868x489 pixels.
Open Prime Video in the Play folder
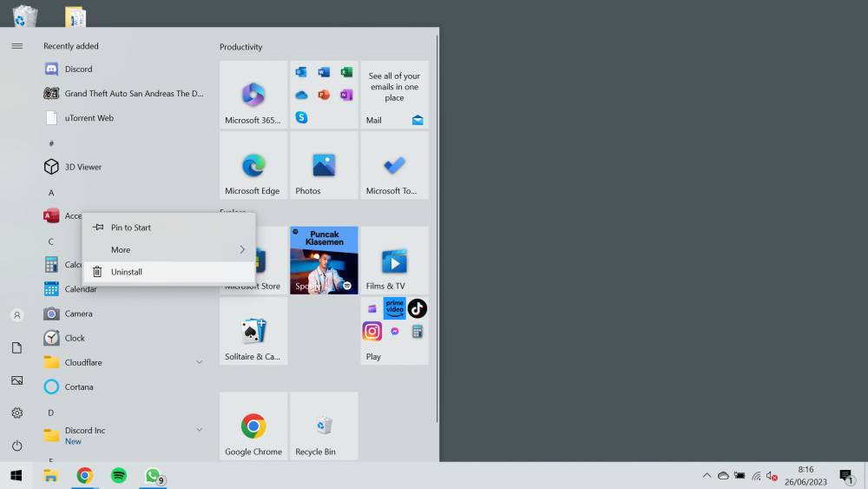point(395,308)
